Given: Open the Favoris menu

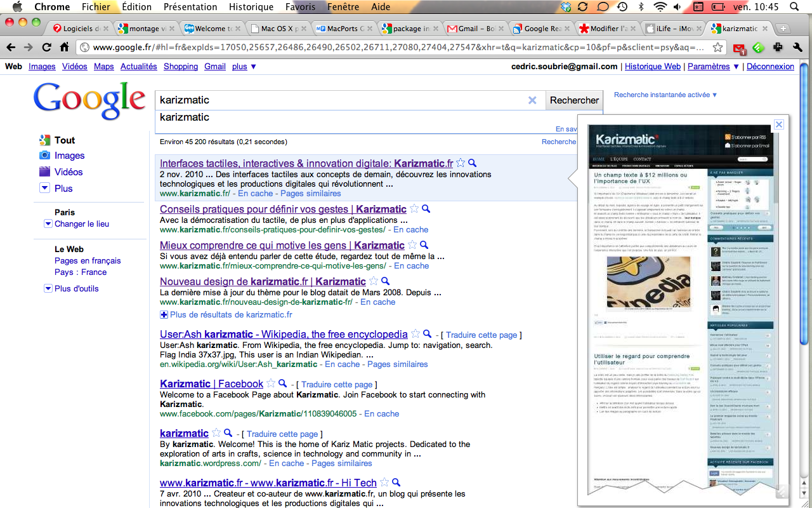Looking at the screenshot, I should (300, 7).
